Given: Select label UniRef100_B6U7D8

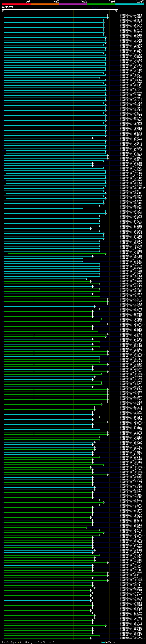Looking at the screenshot, I should tap(131, 156).
